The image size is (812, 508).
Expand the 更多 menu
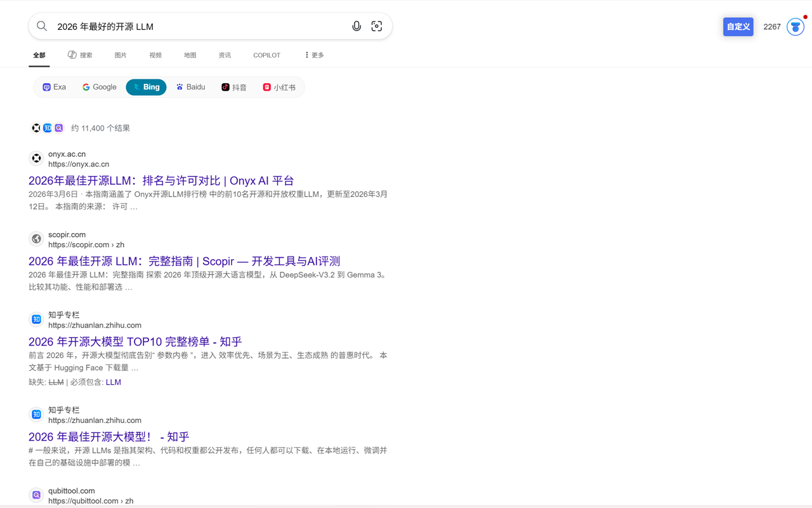pyautogui.click(x=314, y=55)
